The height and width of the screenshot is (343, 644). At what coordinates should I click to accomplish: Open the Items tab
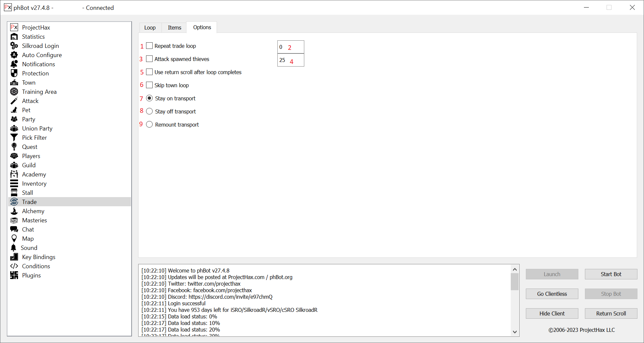[174, 28]
